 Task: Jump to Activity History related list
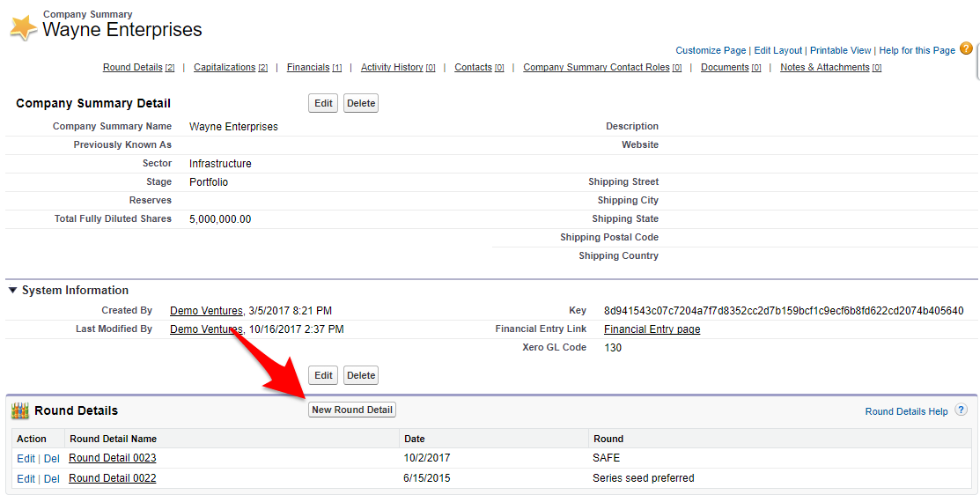398,68
